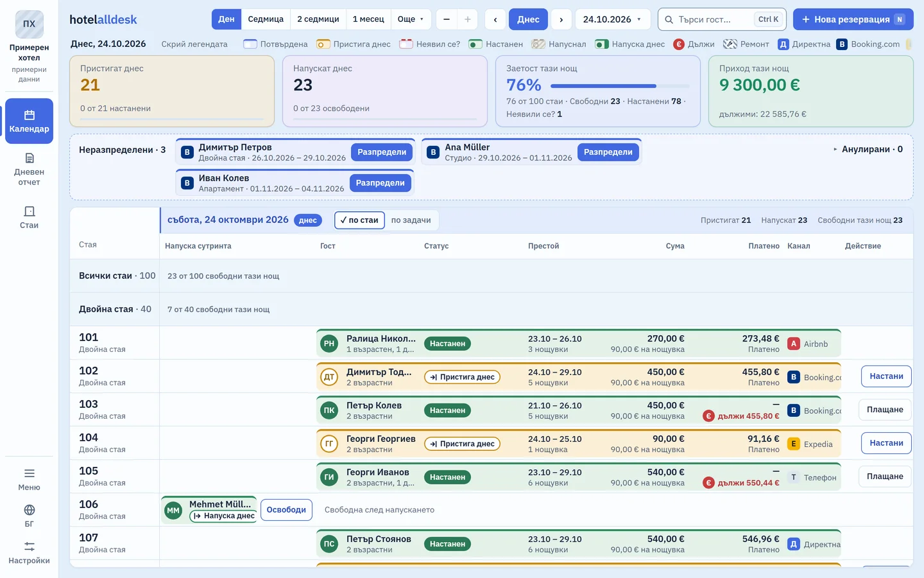Switch the list to по задачи view
This screenshot has width=924, height=578.
[411, 220]
